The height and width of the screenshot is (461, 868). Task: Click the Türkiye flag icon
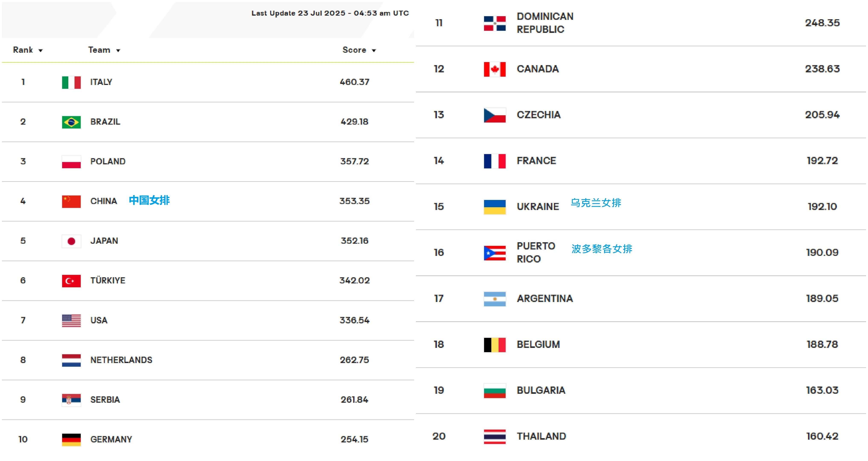[71, 281]
